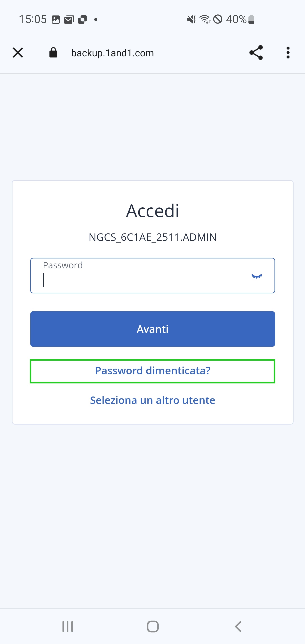
Task: Tap the battery 40% indicator
Action: coord(240,19)
